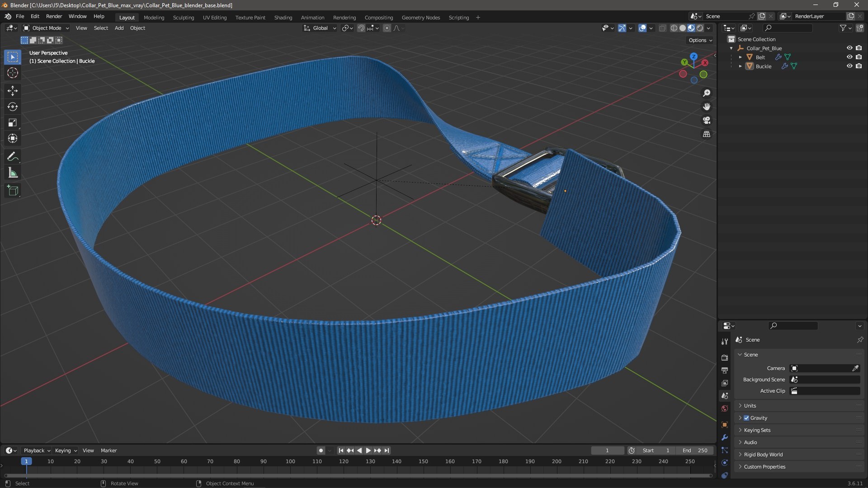Open the World properties tab
The width and height of the screenshot is (868, 488).
coord(725,408)
